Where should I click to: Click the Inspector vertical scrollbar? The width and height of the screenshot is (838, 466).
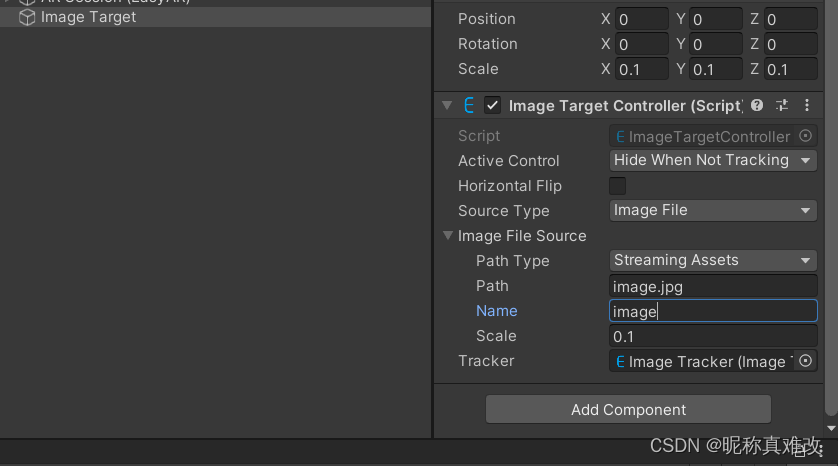pos(831,208)
